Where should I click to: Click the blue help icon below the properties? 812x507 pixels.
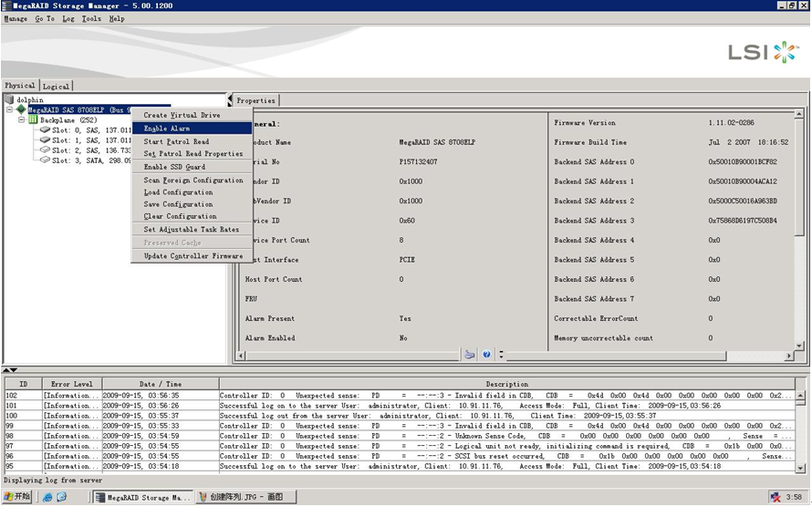(487, 354)
